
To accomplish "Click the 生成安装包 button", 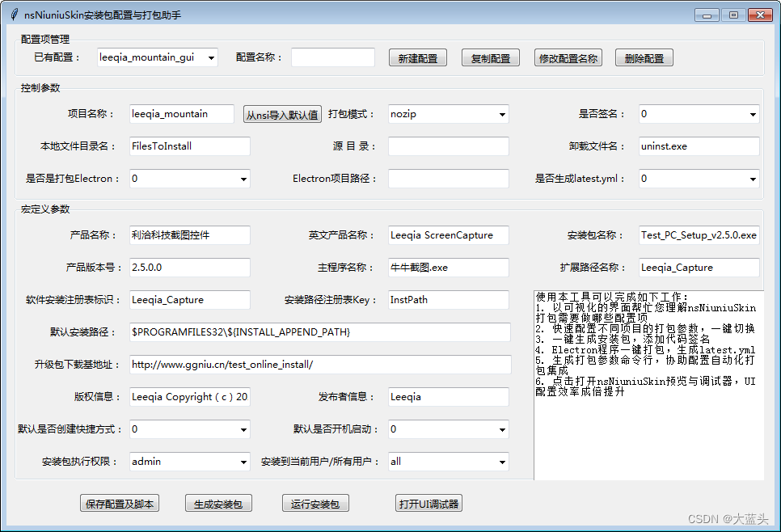I will [x=218, y=503].
